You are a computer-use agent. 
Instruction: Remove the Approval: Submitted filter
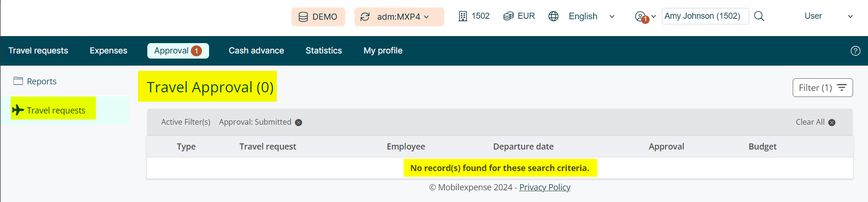(298, 122)
